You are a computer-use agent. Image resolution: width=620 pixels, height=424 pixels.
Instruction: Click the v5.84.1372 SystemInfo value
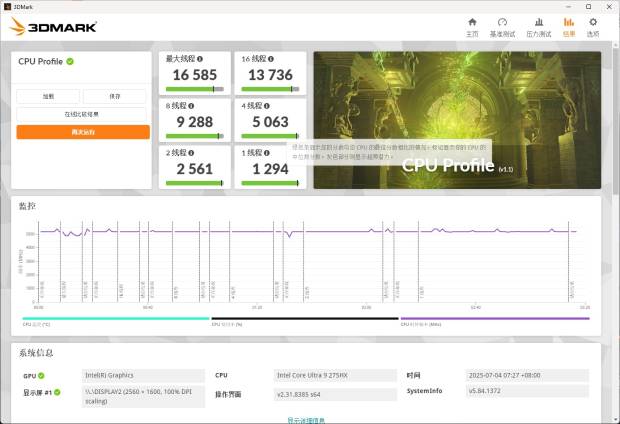(x=527, y=391)
